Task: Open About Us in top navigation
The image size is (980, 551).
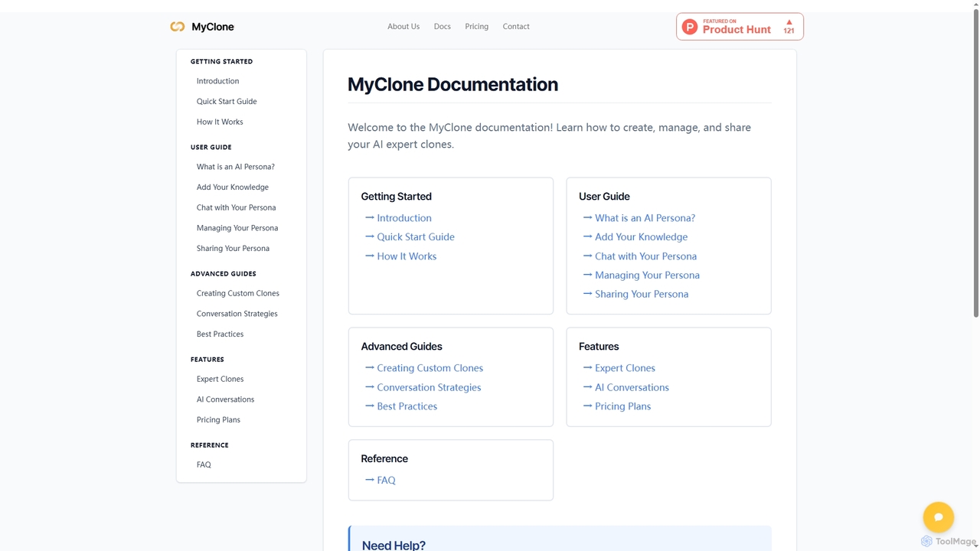Action: [x=403, y=27]
